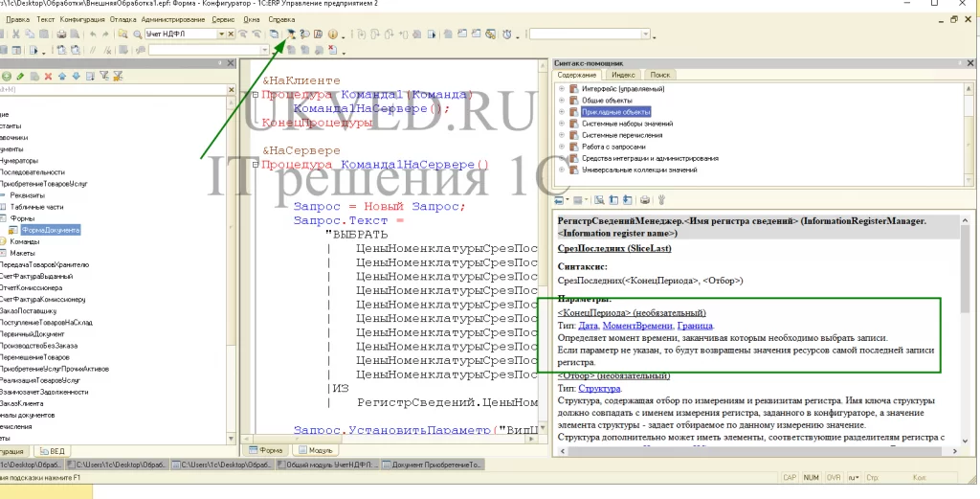Viewport: 980px width, 499px height.
Task: Select ФормаДокумента in the configuration tree
Action: coord(51,231)
